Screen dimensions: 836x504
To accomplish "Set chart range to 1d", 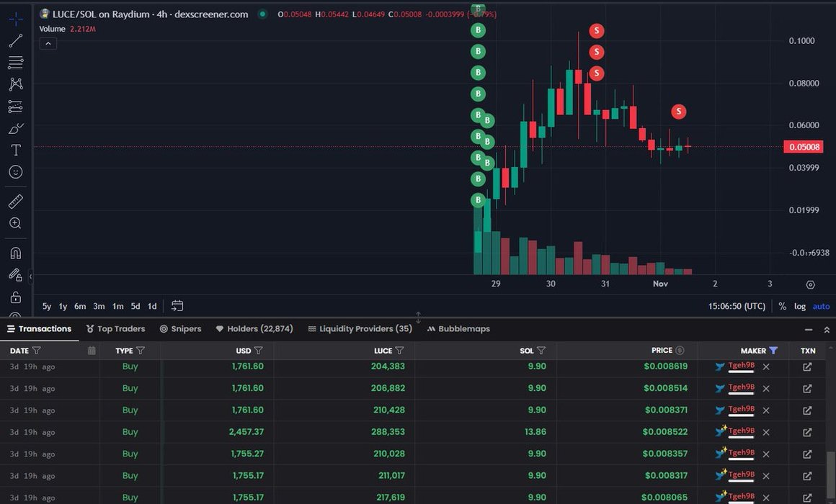I will 152,306.
